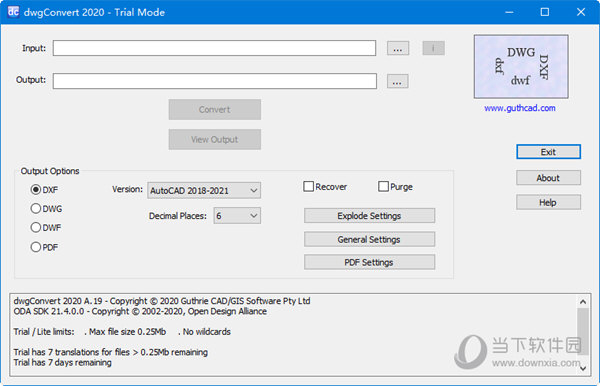This screenshot has height=386, width=600.
Task: Open Explode Settings
Action: [x=369, y=216]
